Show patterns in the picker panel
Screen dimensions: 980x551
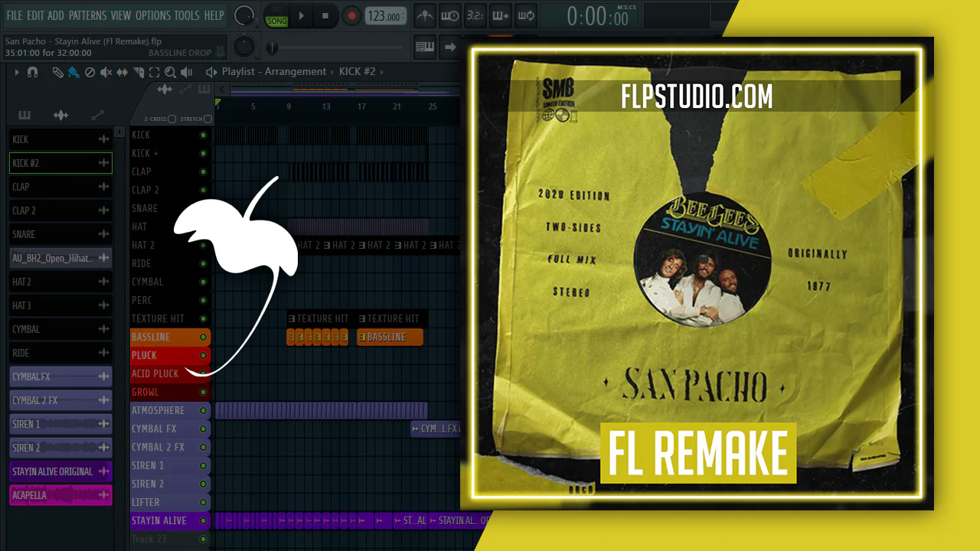coord(24,115)
